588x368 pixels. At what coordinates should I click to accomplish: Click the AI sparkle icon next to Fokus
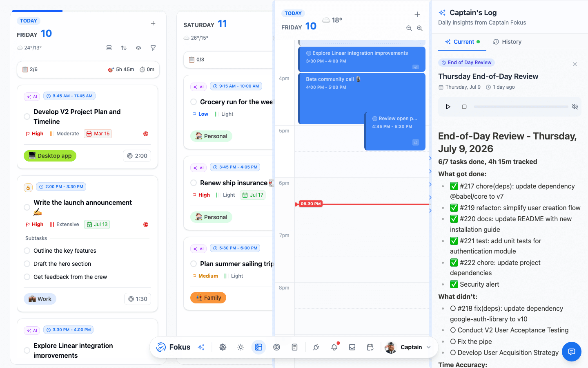click(201, 347)
